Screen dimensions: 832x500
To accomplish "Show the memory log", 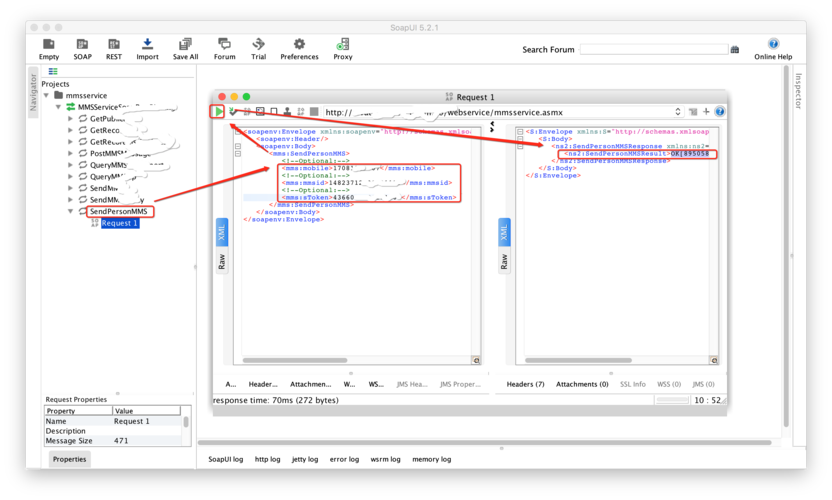I will 431,459.
